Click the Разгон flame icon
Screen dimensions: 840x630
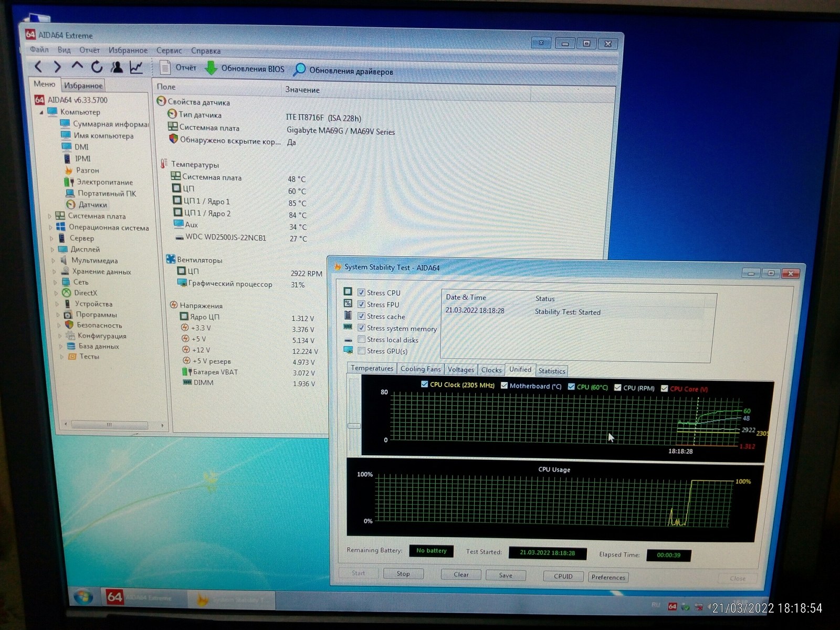(69, 170)
